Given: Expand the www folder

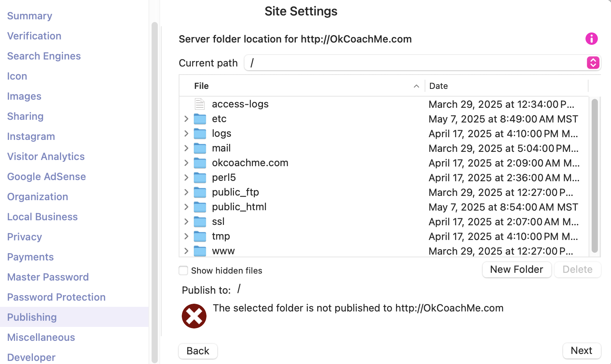Looking at the screenshot, I should tap(186, 251).
